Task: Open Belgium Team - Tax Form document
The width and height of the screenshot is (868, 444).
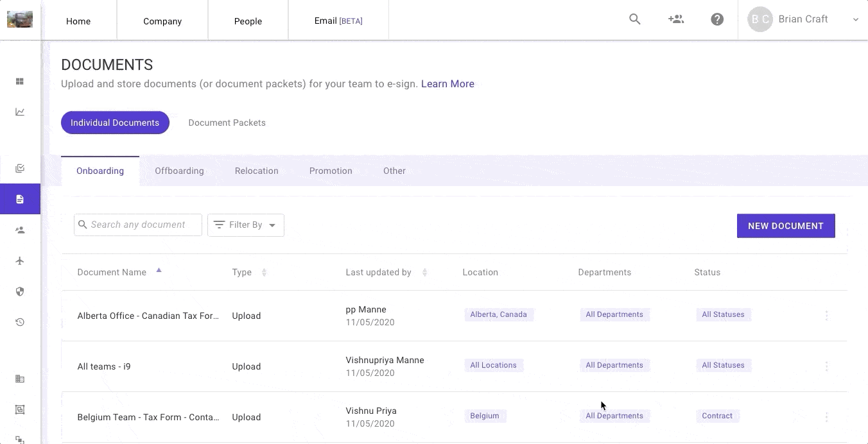Action: 148,417
